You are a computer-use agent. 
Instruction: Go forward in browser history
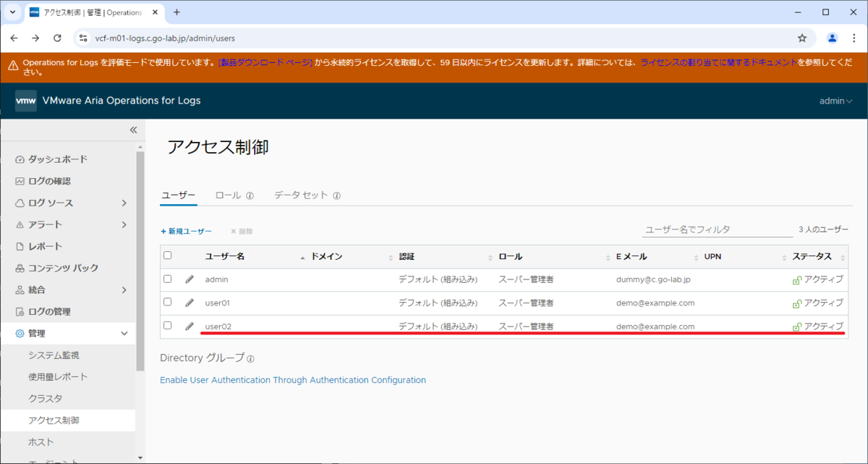tap(35, 38)
